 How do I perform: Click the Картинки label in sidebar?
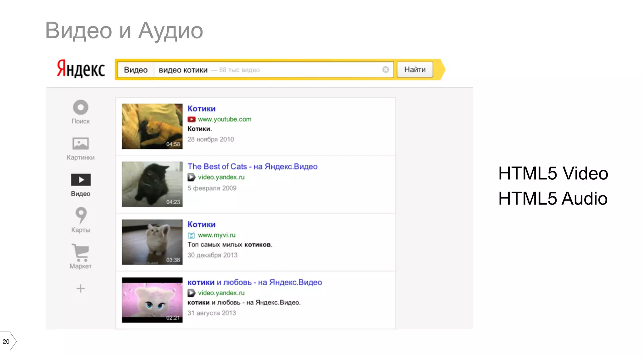click(80, 157)
